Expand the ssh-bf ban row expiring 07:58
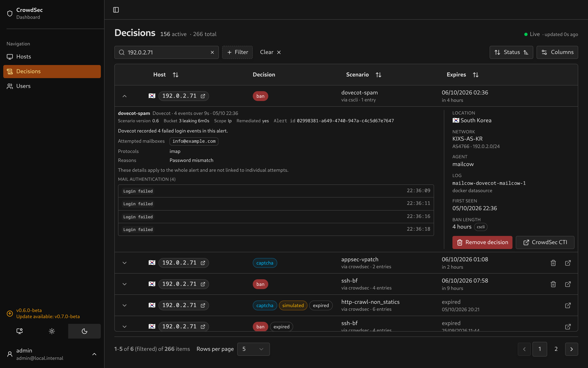This screenshot has width=588, height=368. coord(124,284)
